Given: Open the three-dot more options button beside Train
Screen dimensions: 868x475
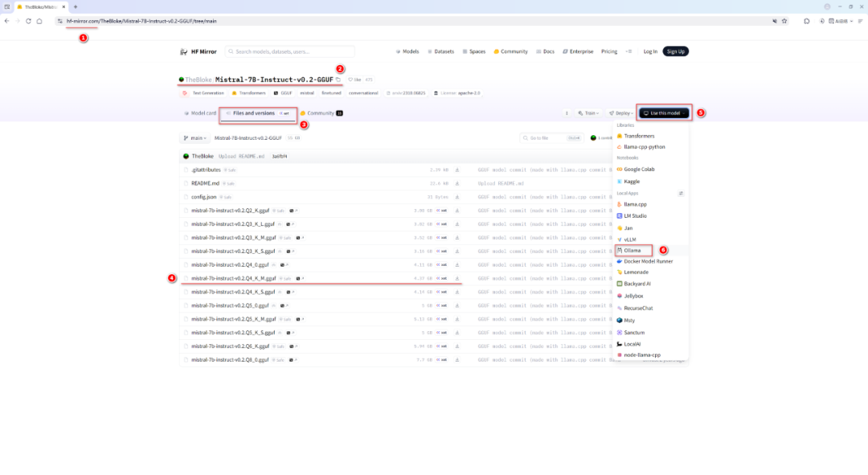Looking at the screenshot, I should [x=567, y=113].
